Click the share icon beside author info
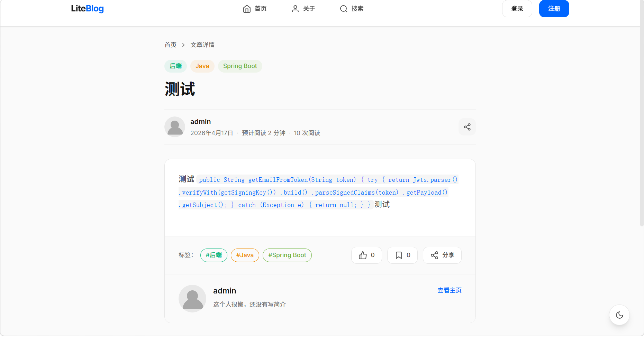Image resolution: width=644 pixels, height=337 pixels. point(467,127)
